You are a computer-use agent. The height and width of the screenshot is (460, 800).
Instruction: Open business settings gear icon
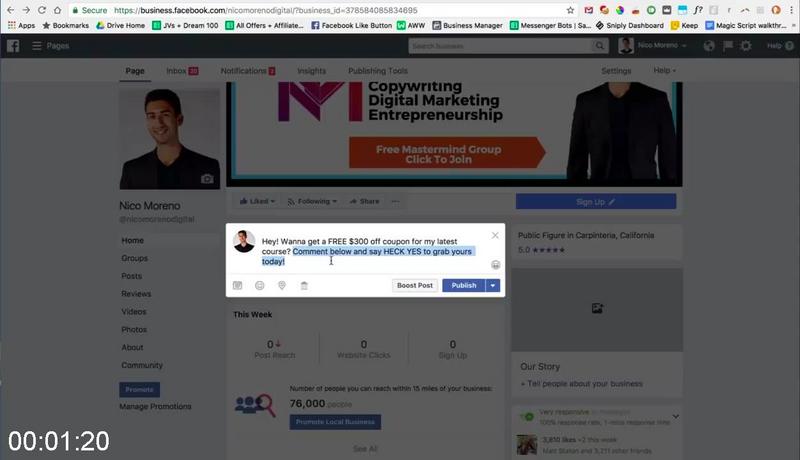[746, 46]
